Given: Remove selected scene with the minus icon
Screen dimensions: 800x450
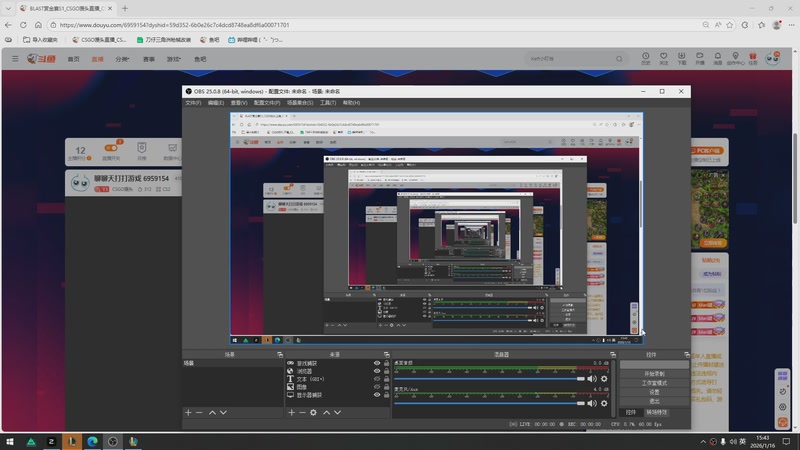Looking at the screenshot, I should [199, 412].
